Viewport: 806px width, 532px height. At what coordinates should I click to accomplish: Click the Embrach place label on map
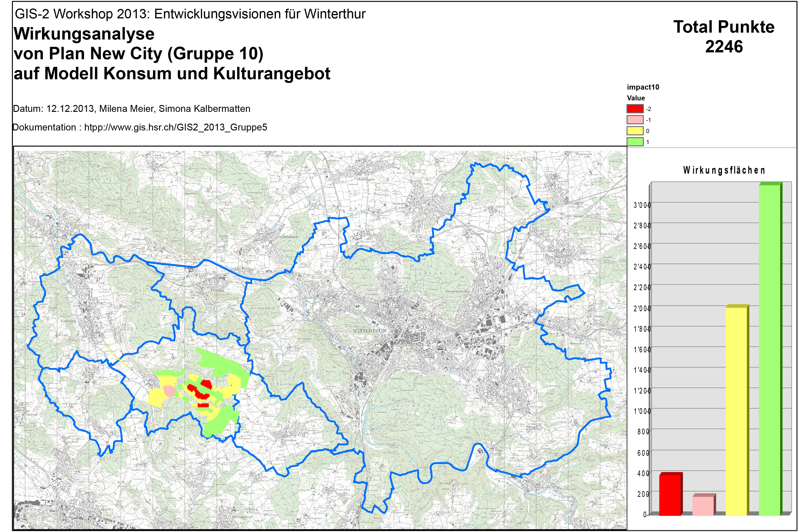click(x=68, y=321)
